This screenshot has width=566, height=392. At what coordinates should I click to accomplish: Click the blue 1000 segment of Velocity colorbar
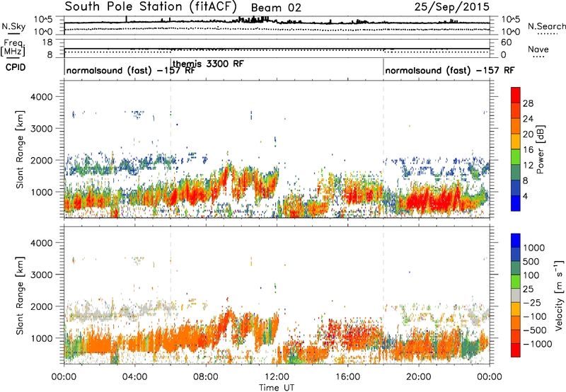pos(516,241)
